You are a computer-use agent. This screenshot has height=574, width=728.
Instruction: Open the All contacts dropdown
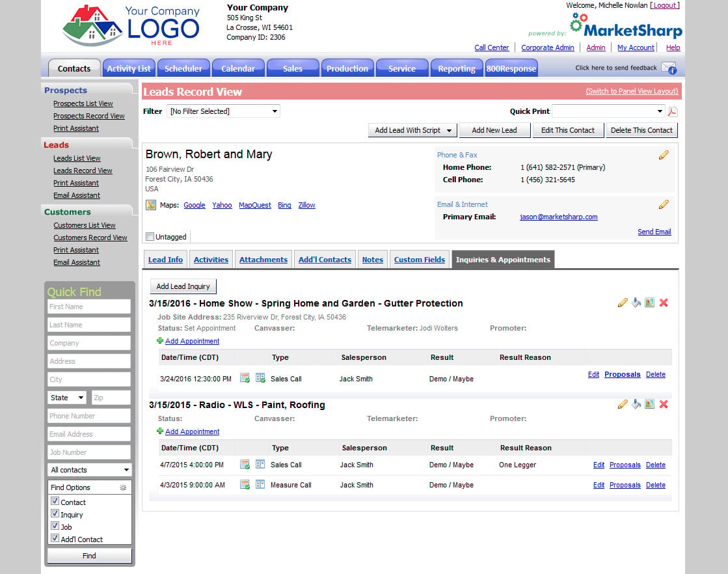(89, 470)
